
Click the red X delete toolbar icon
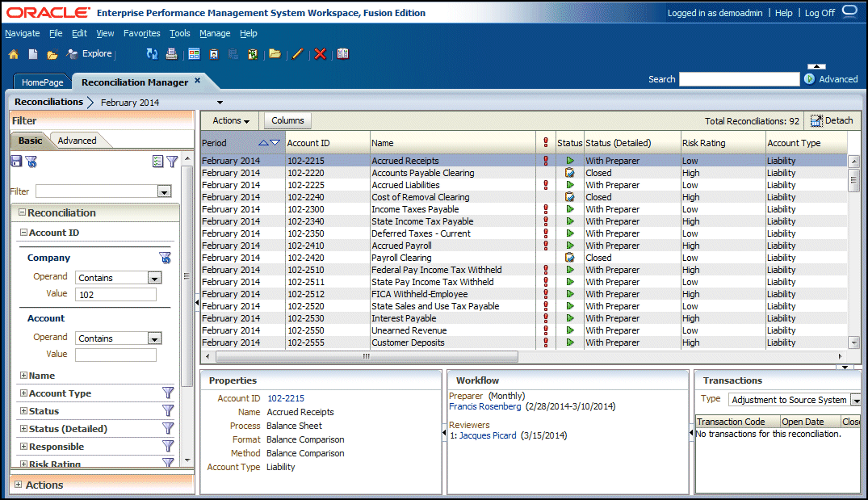pyautogui.click(x=320, y=54)
